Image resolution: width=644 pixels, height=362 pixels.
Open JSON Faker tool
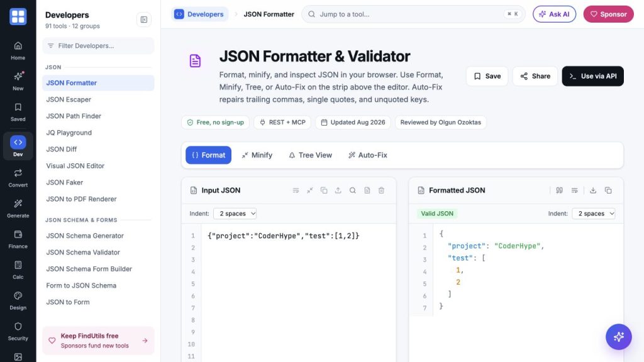coord(98,182)
